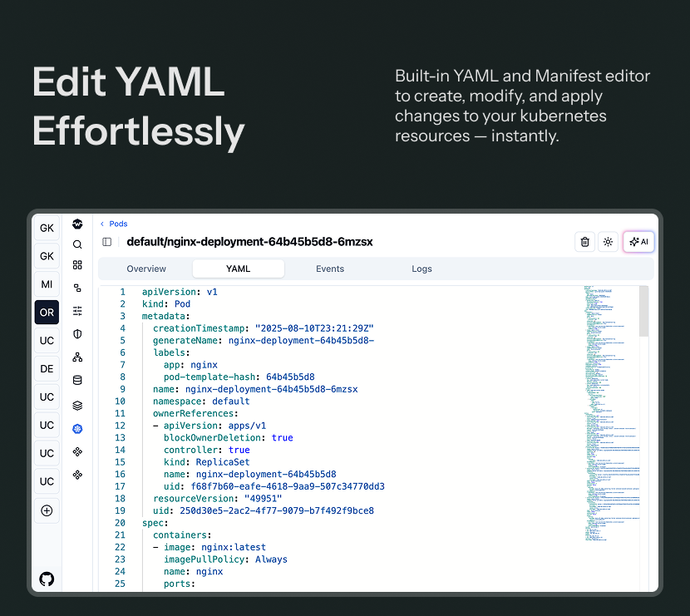690x616 pixels.
Task: Open the search magnifier icon
Action: (x=77, y=244)
